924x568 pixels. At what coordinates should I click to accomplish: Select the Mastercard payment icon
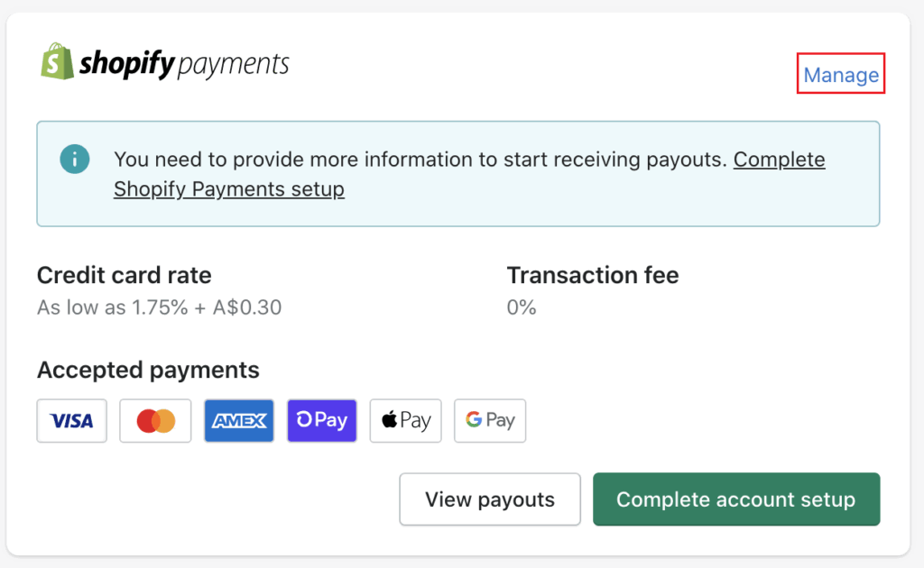155,421
